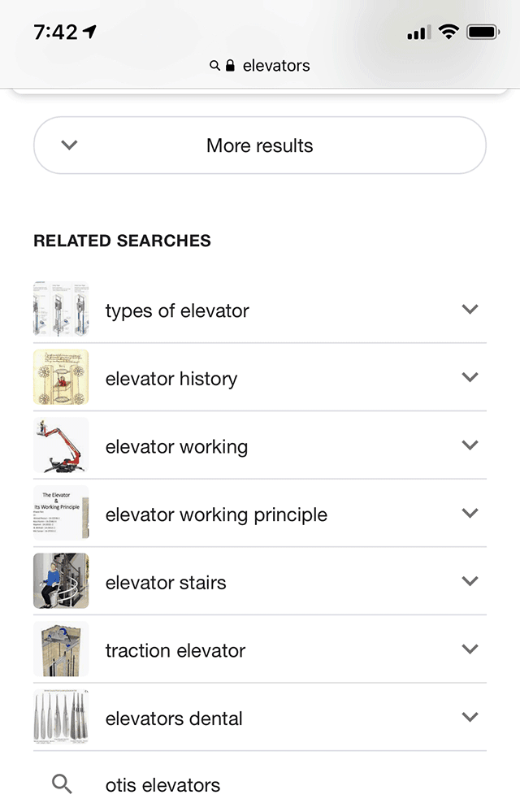Open the types of elevator thumbnail

click(61, 310)
